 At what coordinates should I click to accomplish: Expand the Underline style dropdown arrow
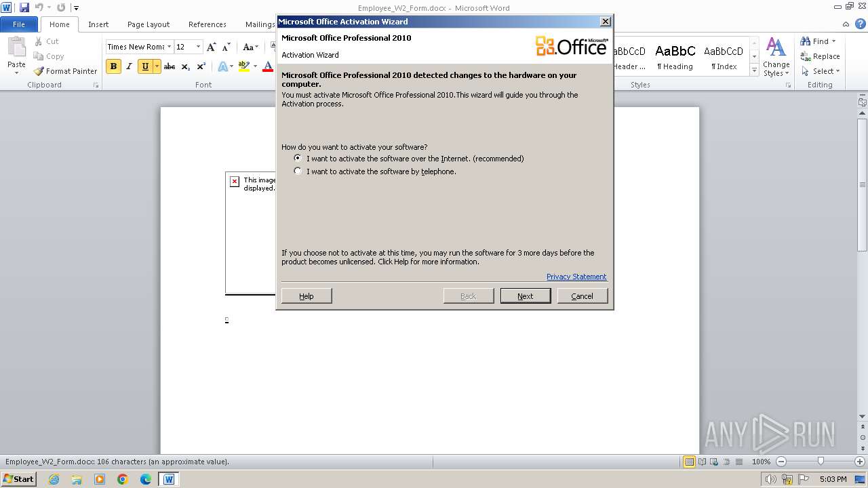click(157, 66)
